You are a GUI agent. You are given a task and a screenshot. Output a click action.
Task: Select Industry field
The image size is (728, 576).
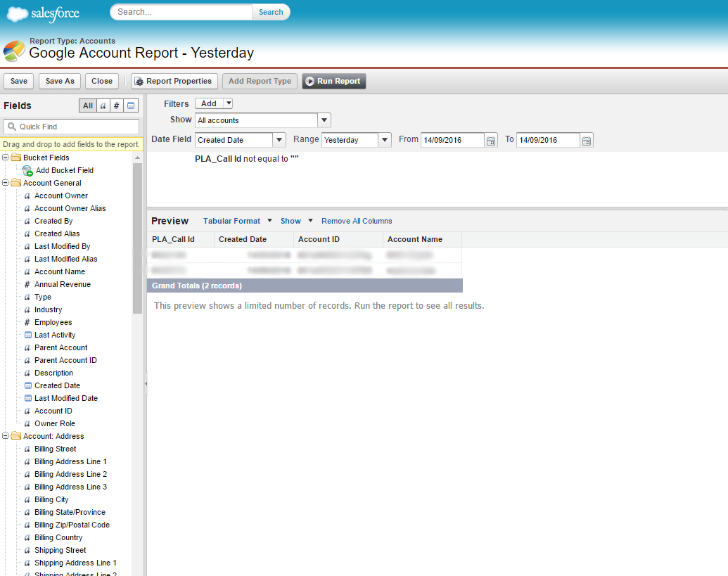(48, 309)
